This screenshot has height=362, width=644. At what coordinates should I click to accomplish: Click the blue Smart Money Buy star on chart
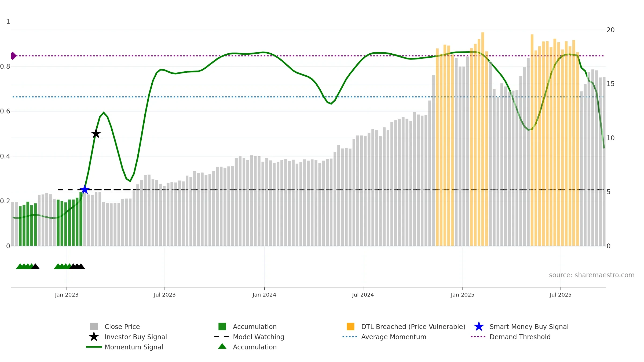click(x=85, y=190)
